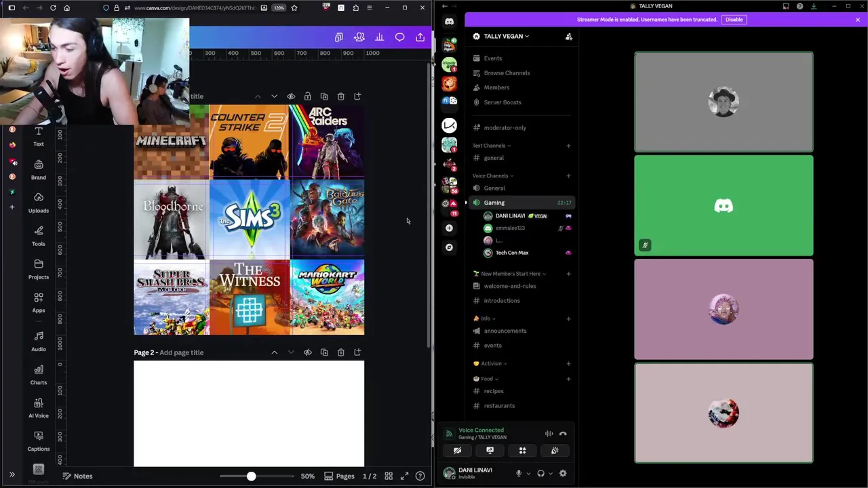
Task: Collapse New Members Start Here category
Action: coord(509,274)
